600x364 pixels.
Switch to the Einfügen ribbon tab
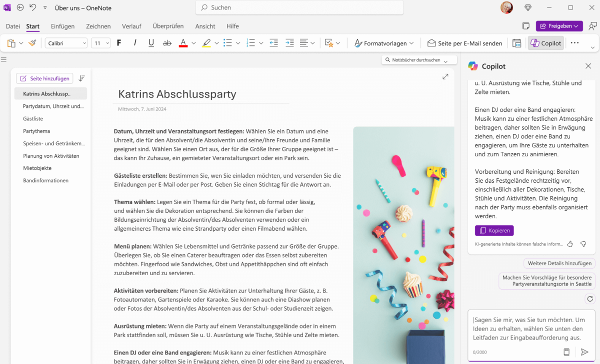point(62,26)
